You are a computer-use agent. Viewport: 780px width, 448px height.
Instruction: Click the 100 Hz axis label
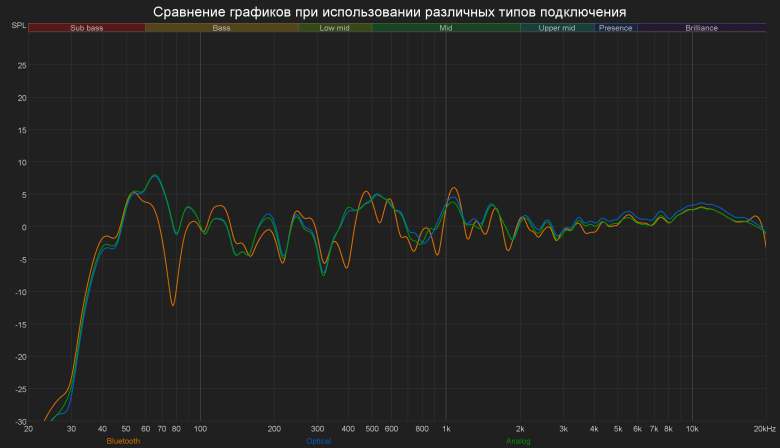(200, 429)
